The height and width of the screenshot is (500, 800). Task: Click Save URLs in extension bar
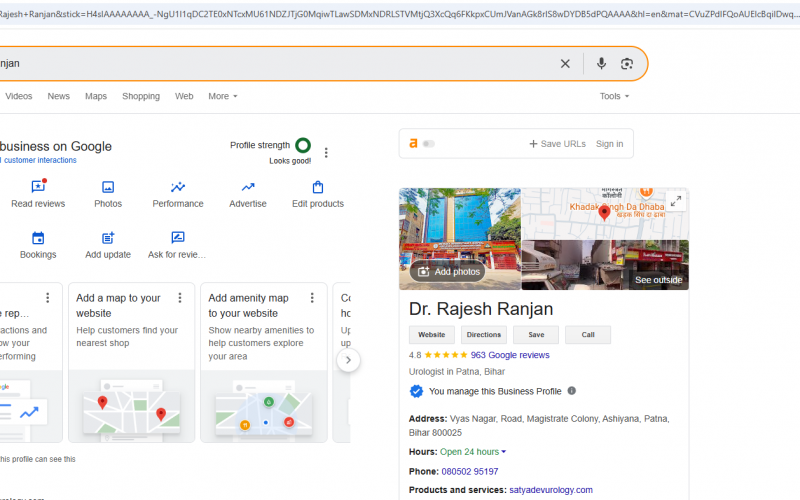pyautogui.click(x=558, y=144)
